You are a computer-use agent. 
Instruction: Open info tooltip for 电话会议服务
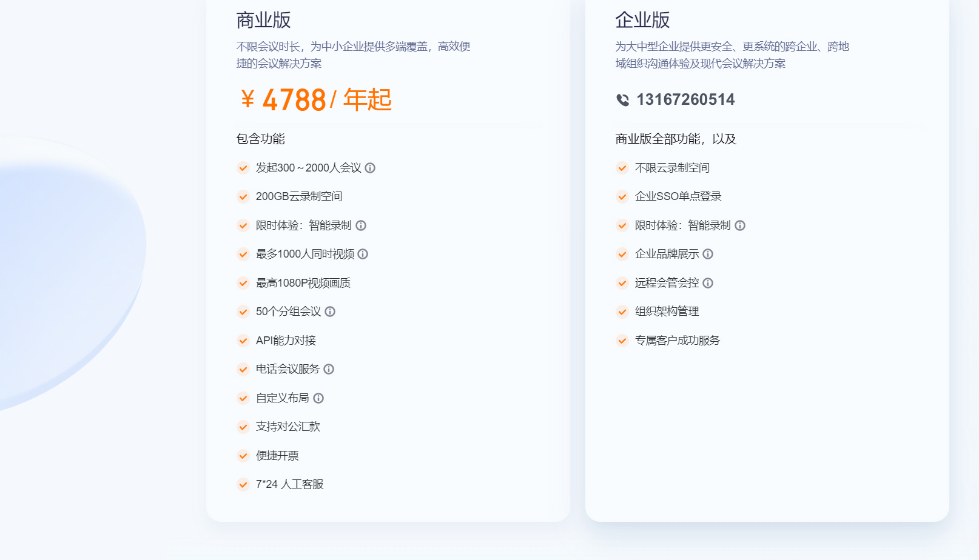tap(329, 369)
